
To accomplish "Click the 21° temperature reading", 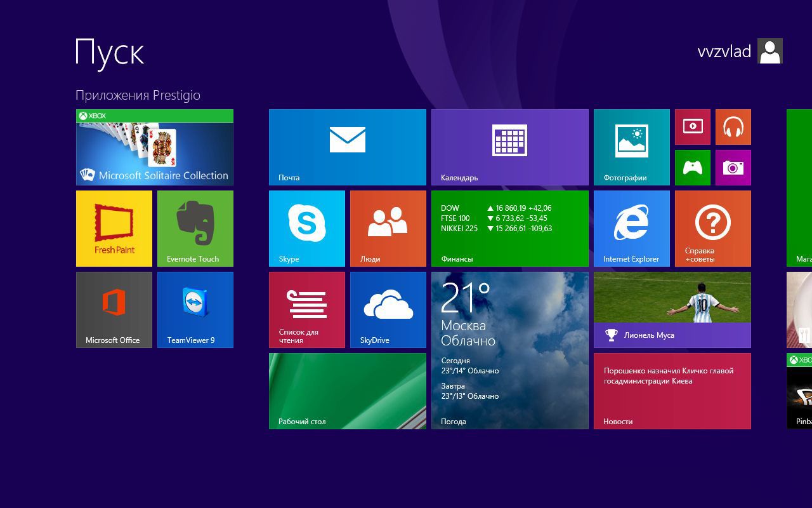I will point(466,298).
